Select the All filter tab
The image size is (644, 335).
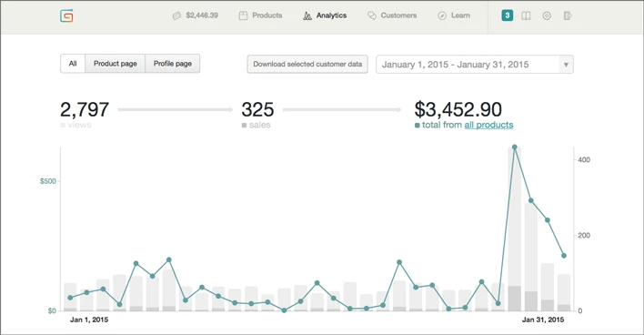[73, 64]
